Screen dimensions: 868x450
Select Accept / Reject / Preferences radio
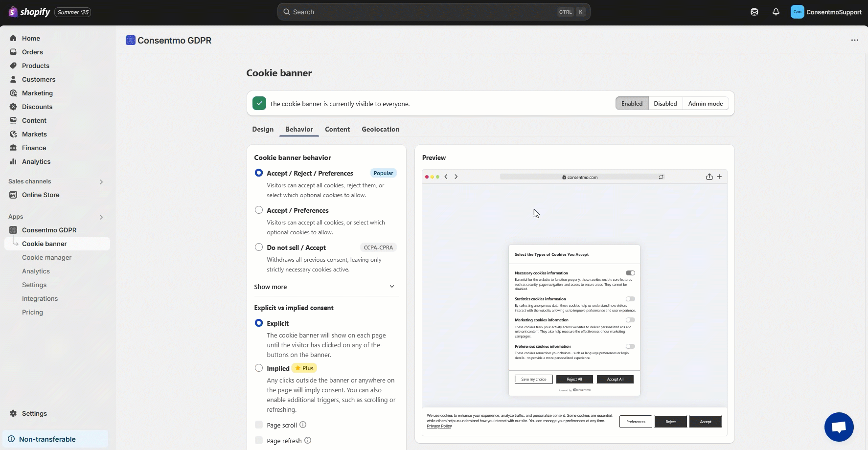tap(259, 173)
